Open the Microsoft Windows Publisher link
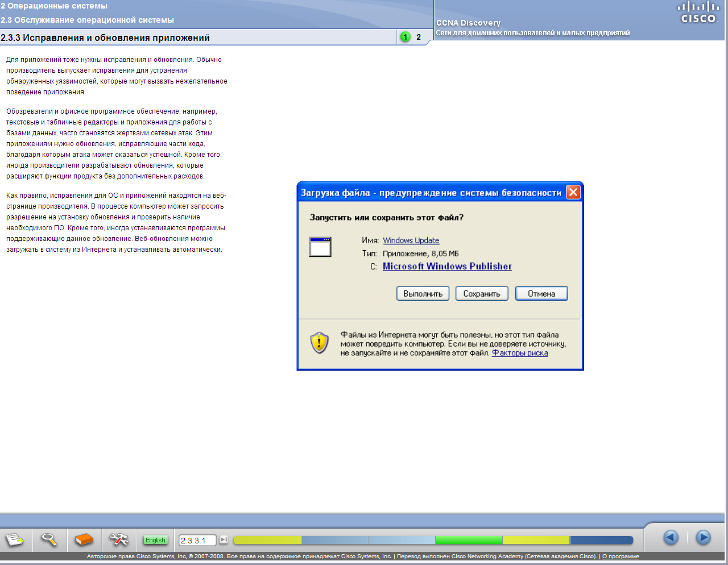Image resolution: width=728 pixels, height=565 pixels. [447, 266]
